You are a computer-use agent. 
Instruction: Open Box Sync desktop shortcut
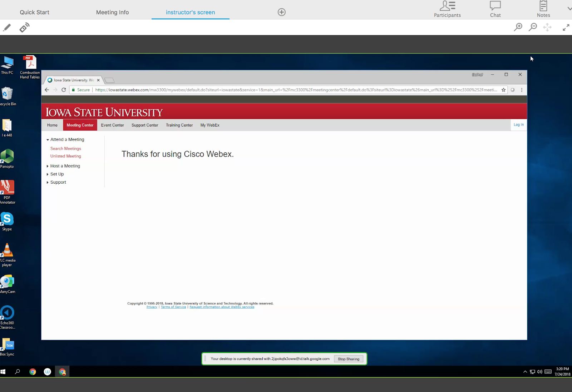7,347
